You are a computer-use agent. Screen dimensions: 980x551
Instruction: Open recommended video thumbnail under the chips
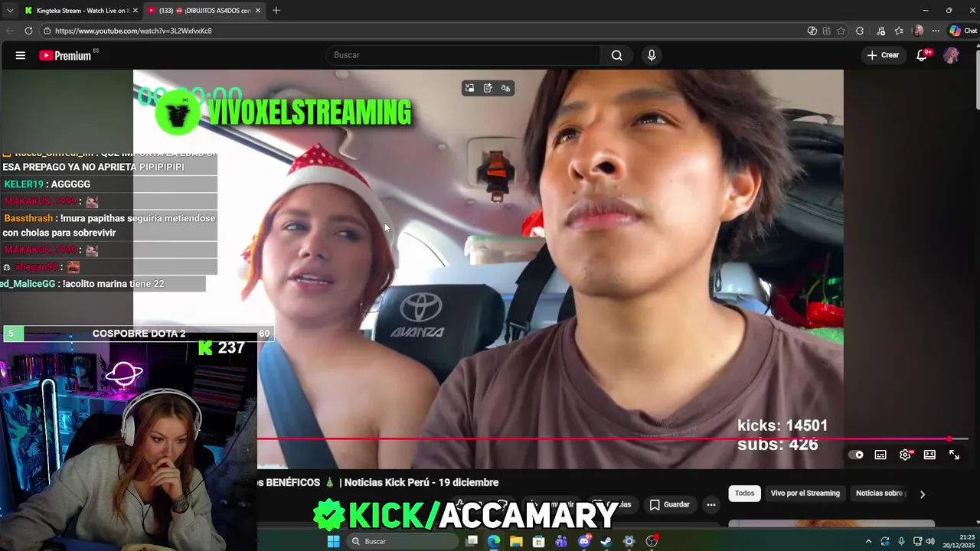tap(831, 523)
